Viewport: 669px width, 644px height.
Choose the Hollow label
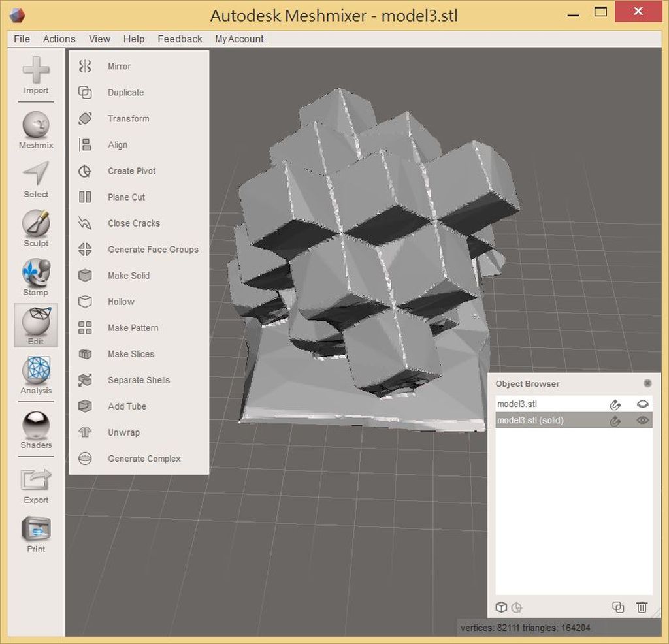coord(121,302)
